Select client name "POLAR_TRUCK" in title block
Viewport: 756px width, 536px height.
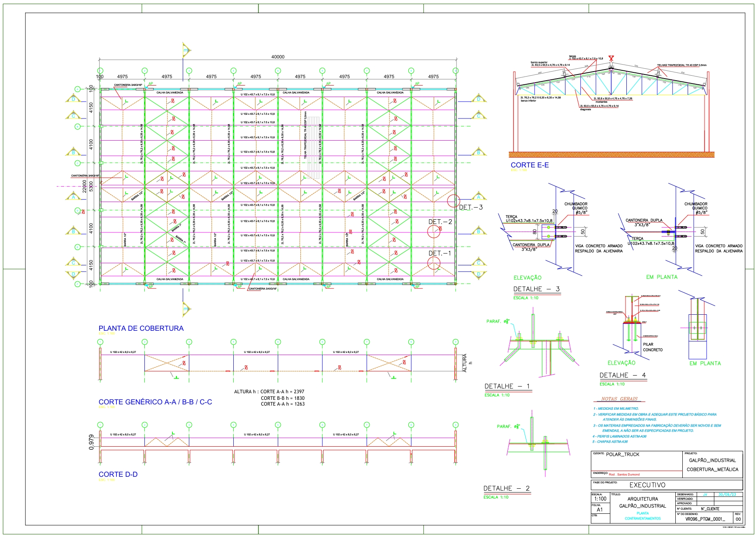(x=623, y=455)
